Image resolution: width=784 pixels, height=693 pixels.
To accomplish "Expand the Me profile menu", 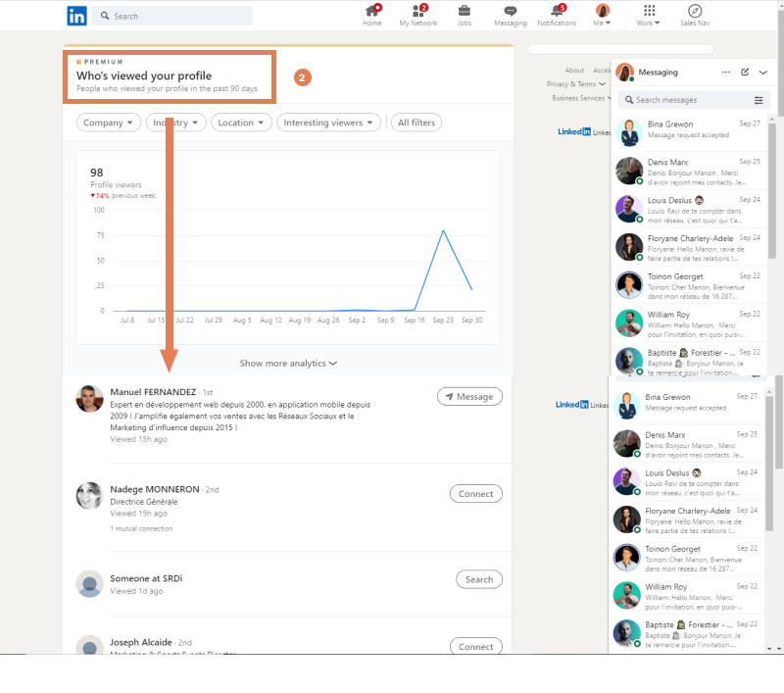I will 602,16.
